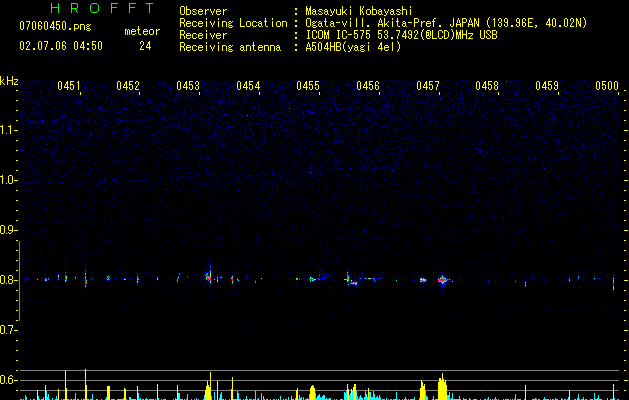Click the date stamp 02.07.06 04:50

coord(61,46)
